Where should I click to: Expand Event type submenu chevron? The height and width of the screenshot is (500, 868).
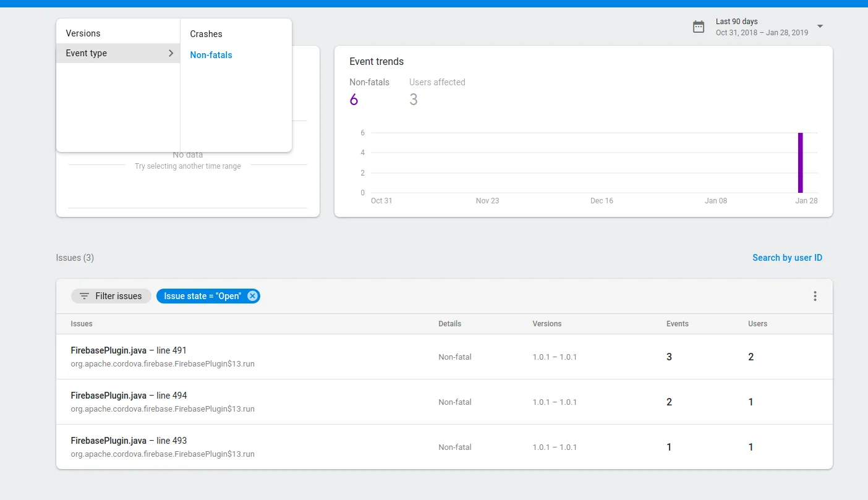tap(171, 53)
